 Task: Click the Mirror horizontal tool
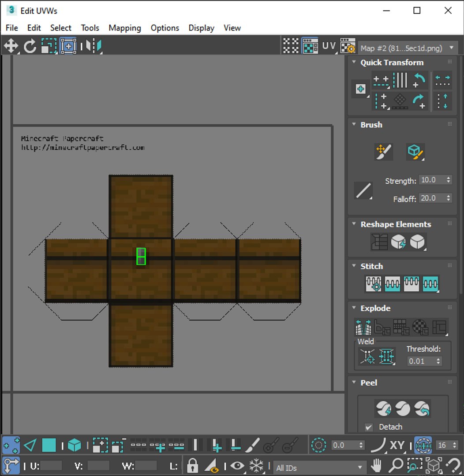tap(94, 46)
